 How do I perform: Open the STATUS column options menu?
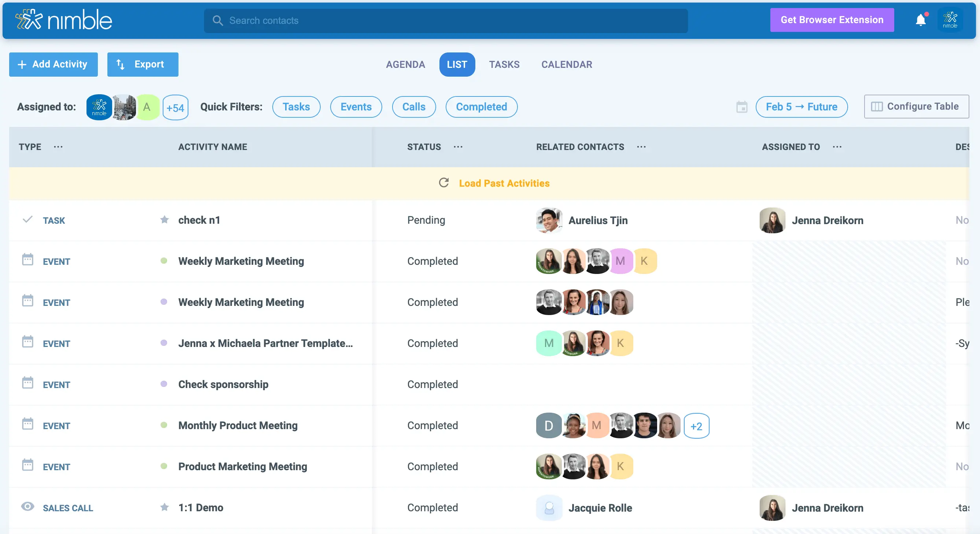pyautogui.click(x=458, y=147)
